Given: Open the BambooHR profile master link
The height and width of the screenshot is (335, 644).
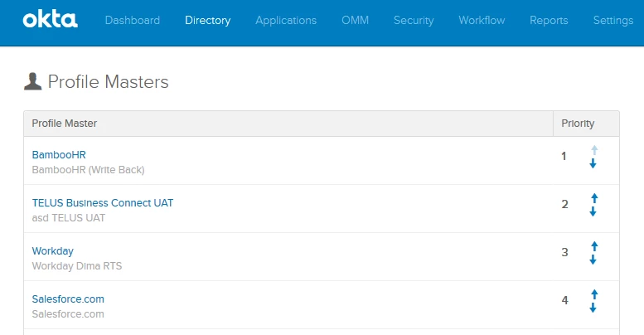Looking at the screenshot, I should tap(59, 155).
